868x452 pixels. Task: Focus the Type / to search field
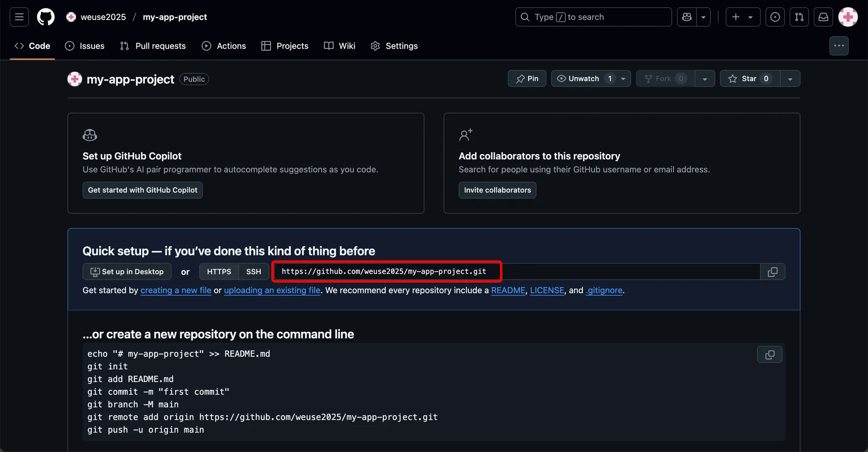coord(593,17)
